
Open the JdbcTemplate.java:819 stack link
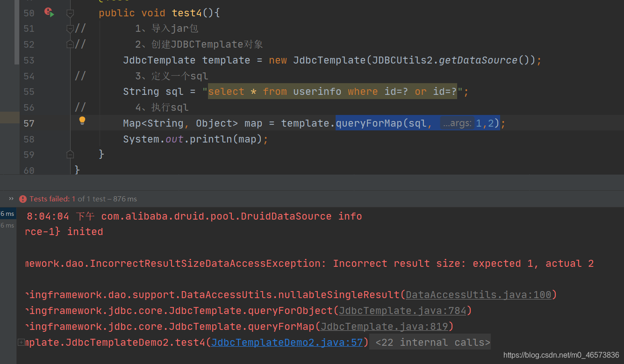click(384, 327)
